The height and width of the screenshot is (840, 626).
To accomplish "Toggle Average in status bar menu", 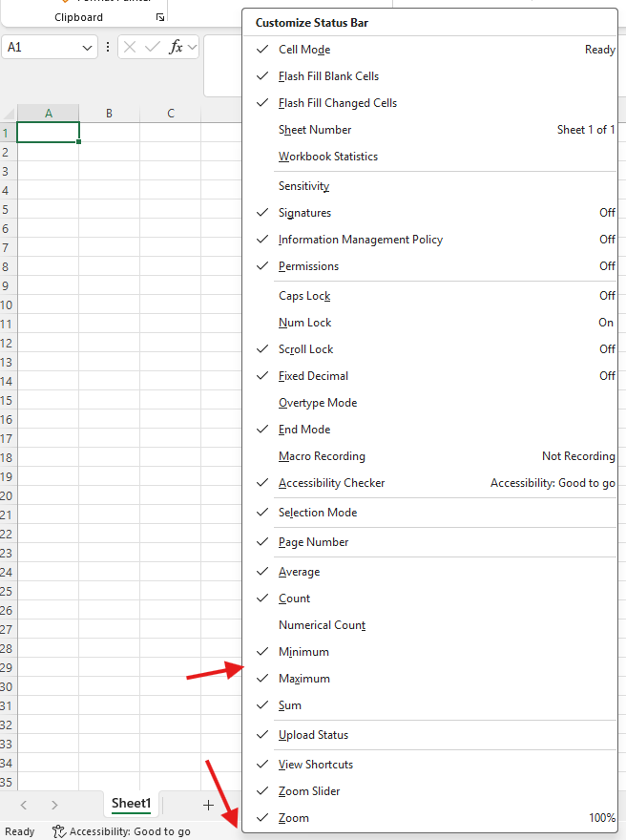I will 429,572.
